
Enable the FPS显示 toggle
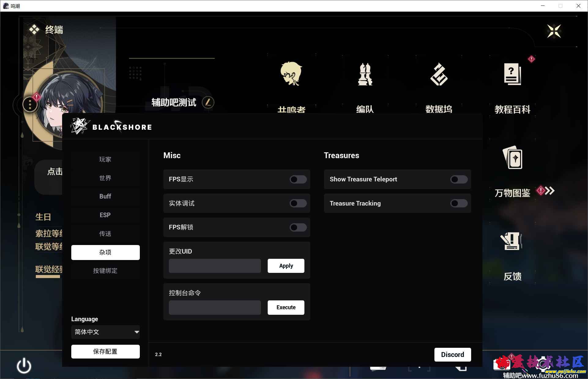pos(297,180)
